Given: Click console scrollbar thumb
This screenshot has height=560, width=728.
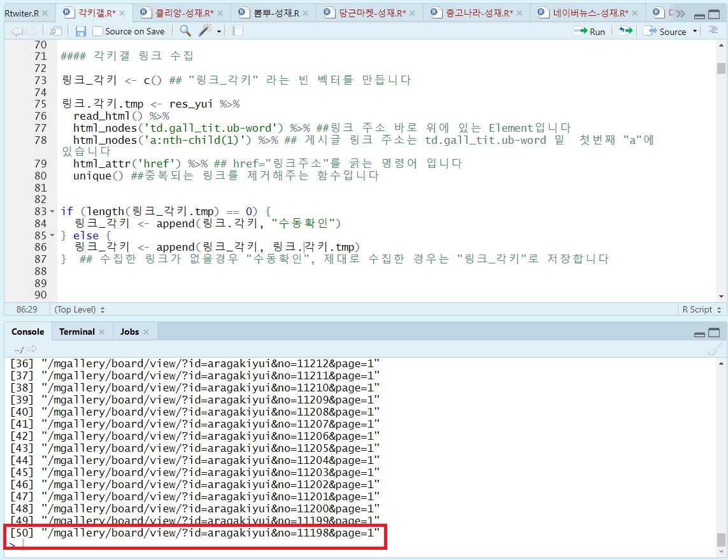Looking at the screenshot, I should [720, 540].
